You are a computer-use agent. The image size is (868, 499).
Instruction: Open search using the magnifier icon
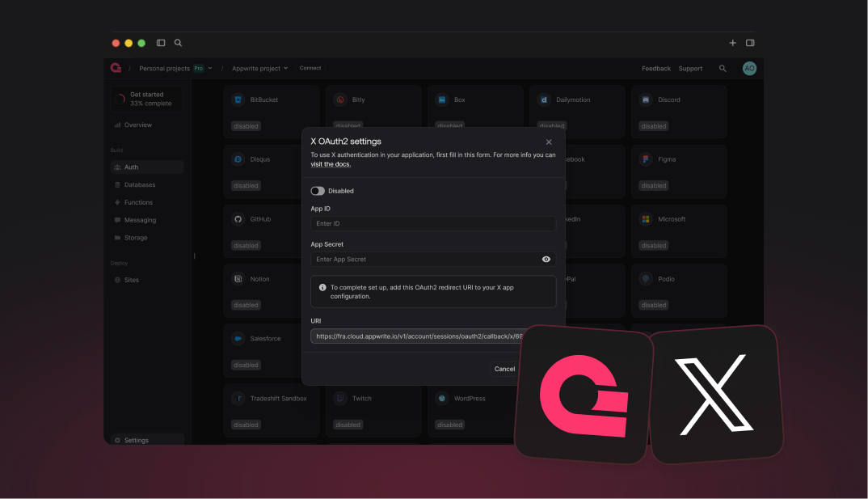723,68
